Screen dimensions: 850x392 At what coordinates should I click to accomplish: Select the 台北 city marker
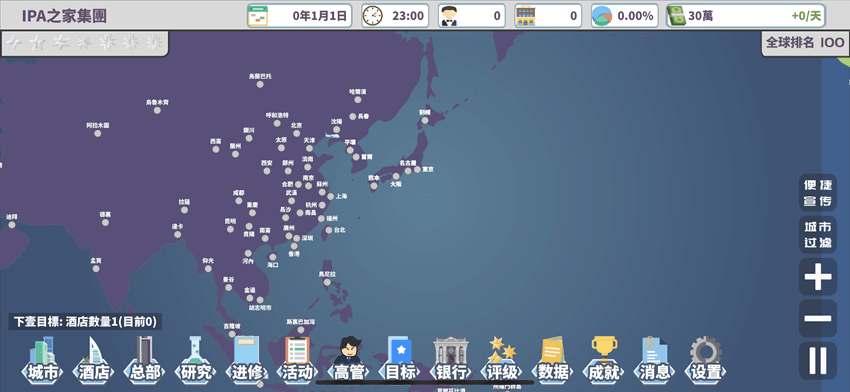(x=329, y=230)
